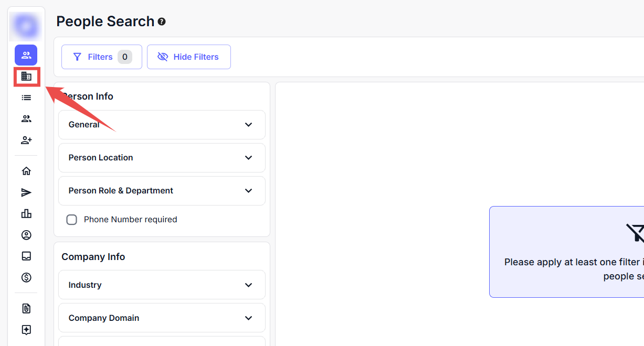Open the lists icon in sidebar
Screen dimensions: 644x346
[26, 98]
